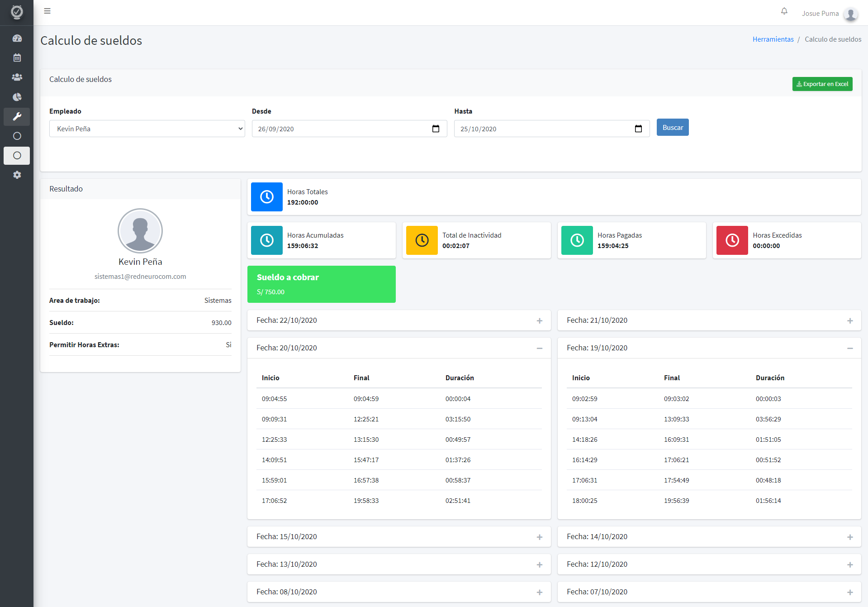The height and width of the screenshot is (607, 868).
Task: Click the Herramientas breadcrumb link
Action: 773,39
